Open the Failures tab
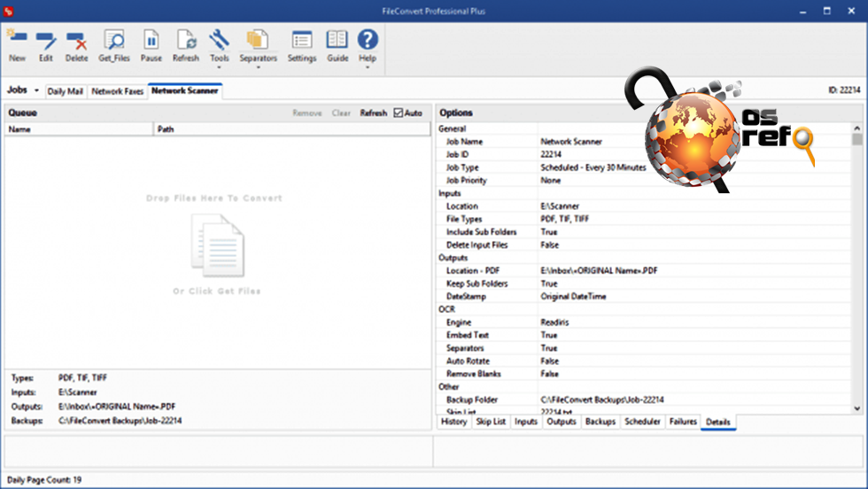868x489 pixels. [x=683, y=422]
